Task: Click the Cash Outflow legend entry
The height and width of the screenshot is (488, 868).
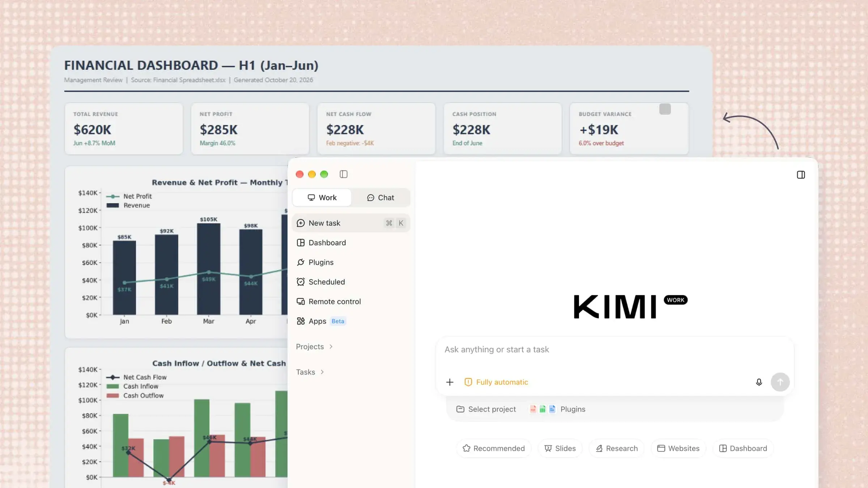Action: pyautogui.click(x=135, y=395)
